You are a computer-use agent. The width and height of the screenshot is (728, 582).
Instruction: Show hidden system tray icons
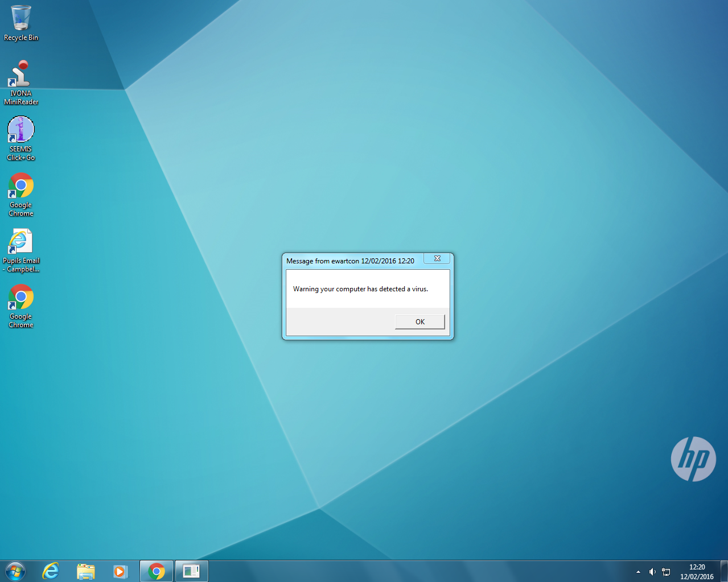638,572
